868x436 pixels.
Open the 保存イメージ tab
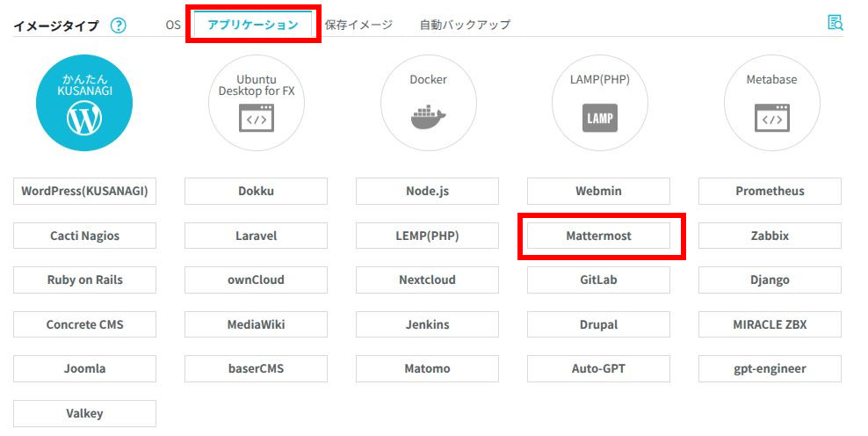click(358, 25)
